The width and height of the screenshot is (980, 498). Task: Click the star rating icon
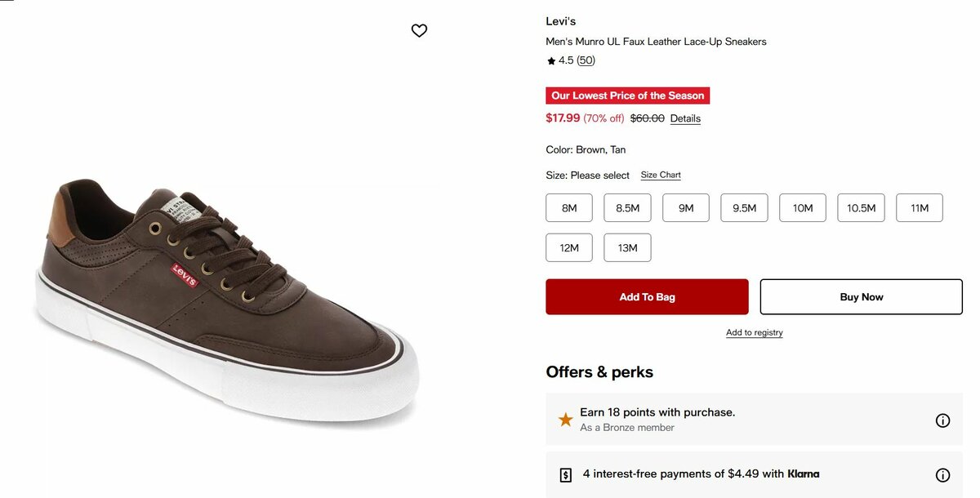pyautogui.click(x=551, y=60)
